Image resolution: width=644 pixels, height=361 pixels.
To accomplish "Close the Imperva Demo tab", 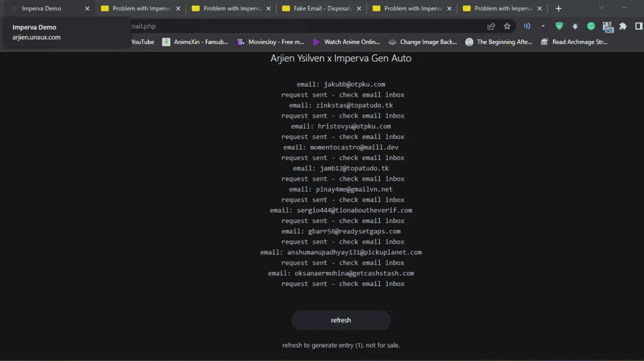I will (88, 9).
